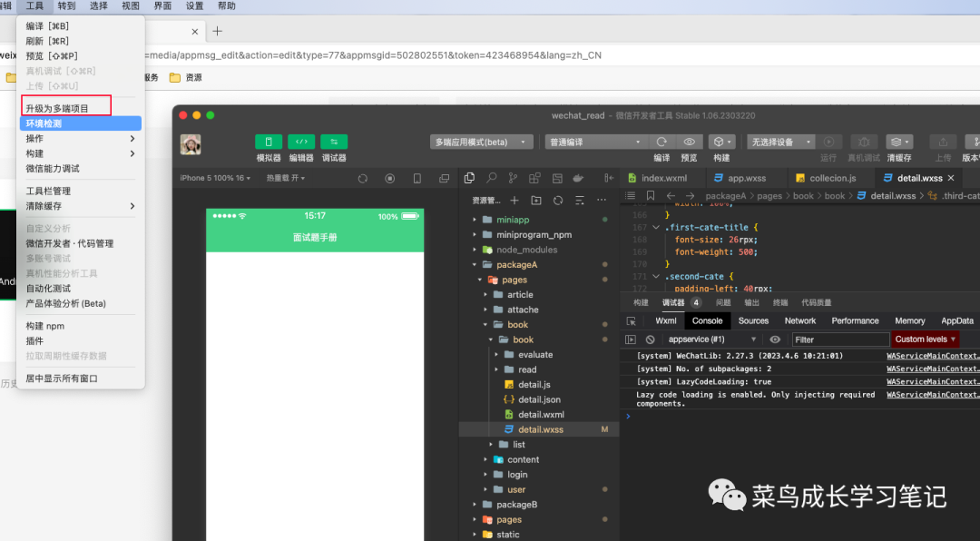Screen dimensions: 980x541
Task: Click the preview eye icon above 预览
Action: [x=689, y=142]
